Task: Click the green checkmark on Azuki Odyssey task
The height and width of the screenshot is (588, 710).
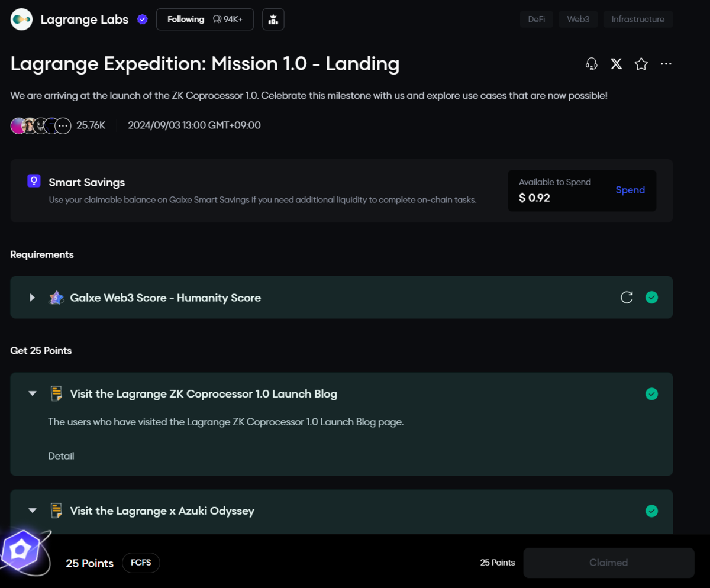Action: (x=651, y=511)
